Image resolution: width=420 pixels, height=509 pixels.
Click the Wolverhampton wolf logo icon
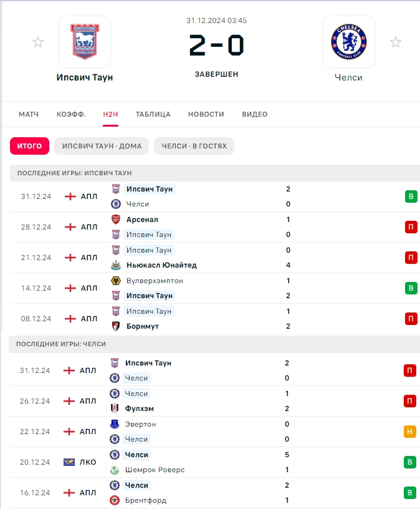pos(116,281)
